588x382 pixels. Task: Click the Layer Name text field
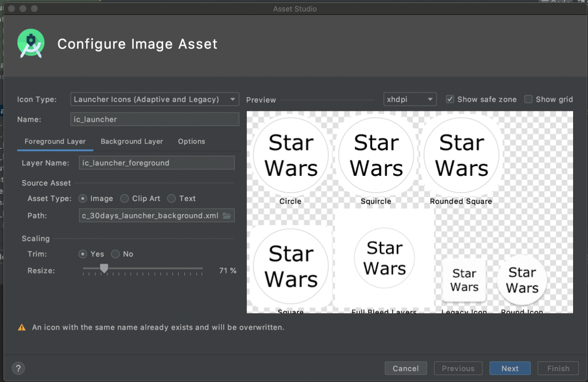(x=157, y=163)
